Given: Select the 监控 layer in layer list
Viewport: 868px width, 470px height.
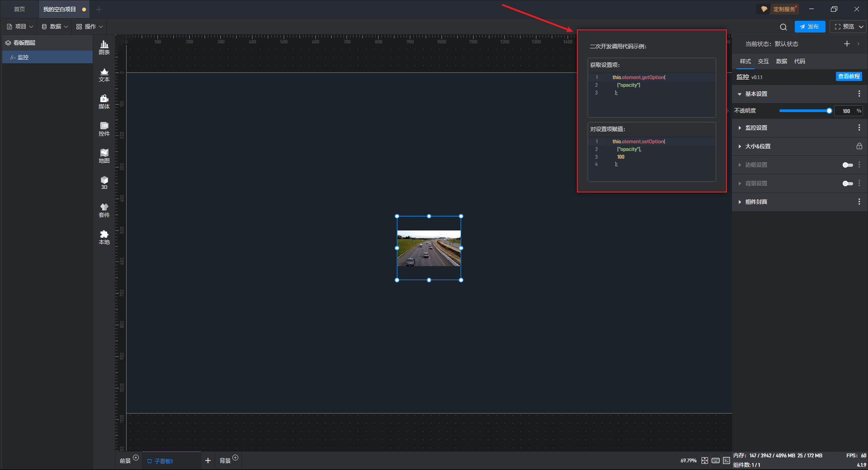Looking at the screenshot, I should click(23, 57).
